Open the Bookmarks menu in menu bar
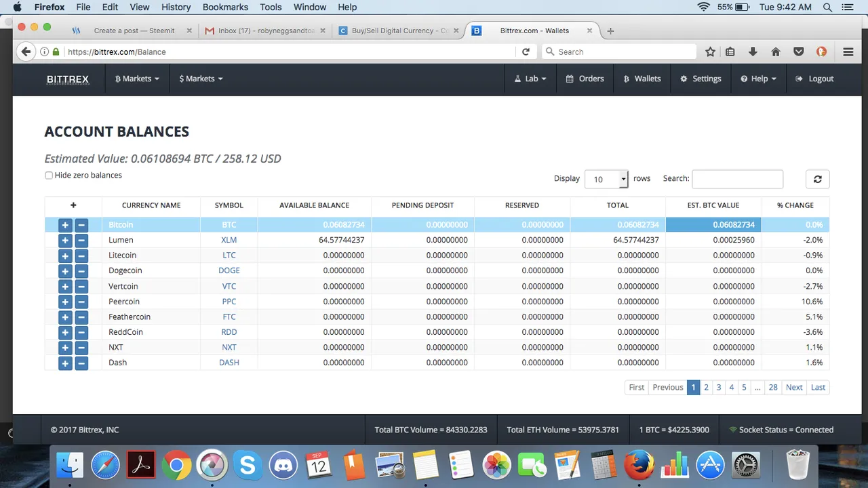 coord(225,7)
